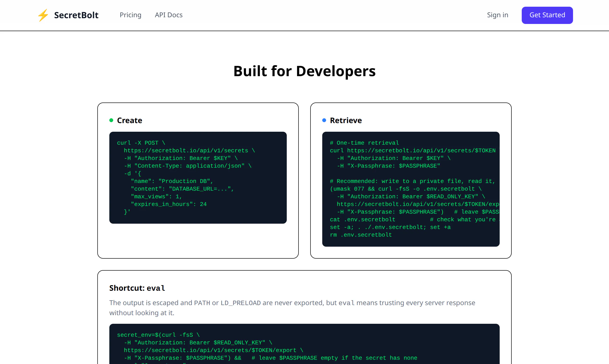Click the '"content": "DATABASE_URL=..."' line

182,189
